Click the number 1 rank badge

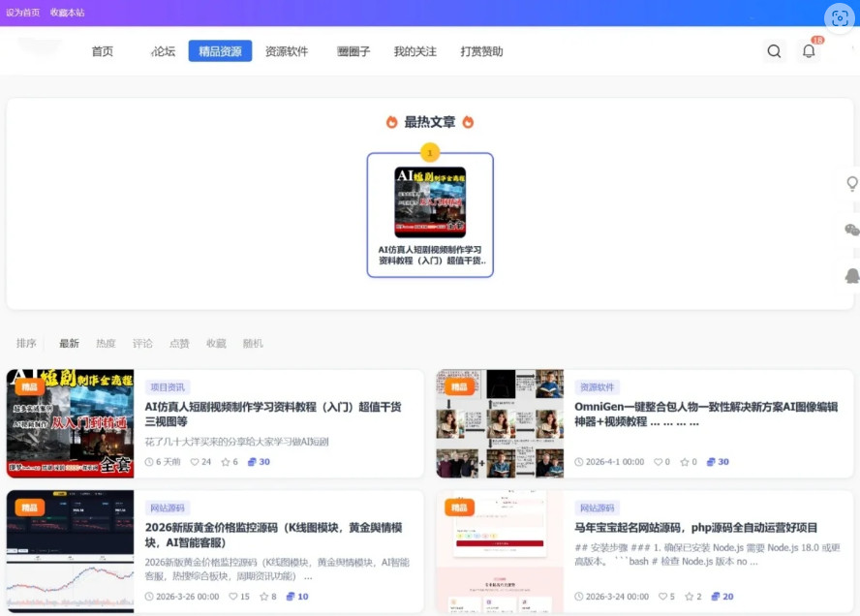(x=430, y=152)
